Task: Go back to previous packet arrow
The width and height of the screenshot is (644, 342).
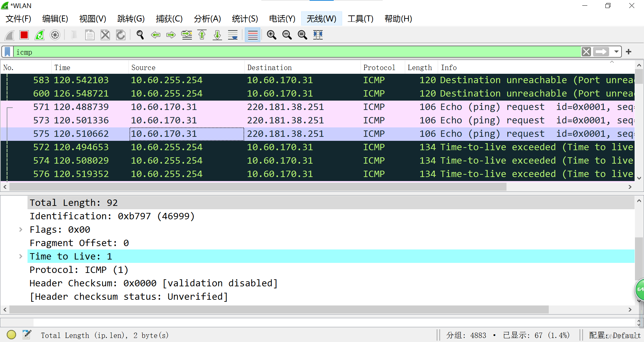Action: (x=156, y=35)
